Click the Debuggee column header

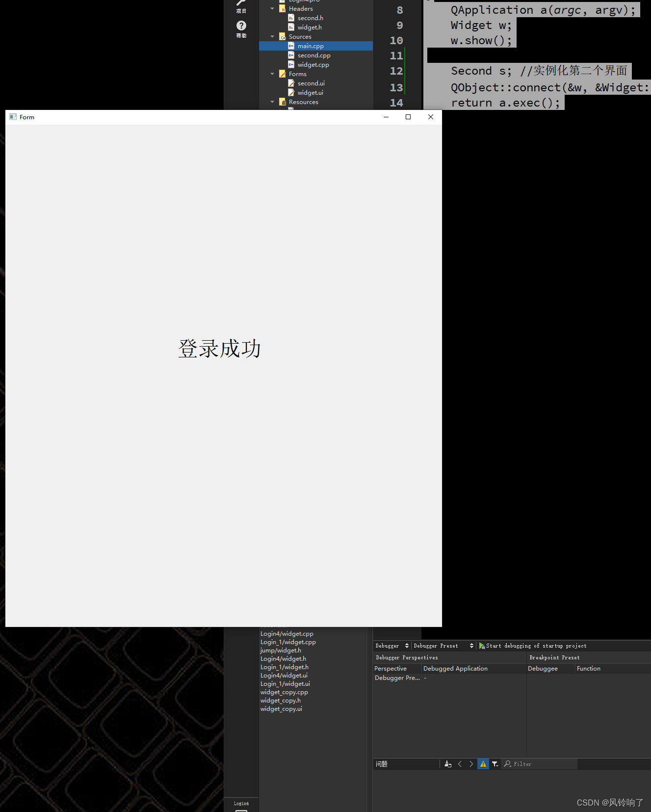[550, 669]
